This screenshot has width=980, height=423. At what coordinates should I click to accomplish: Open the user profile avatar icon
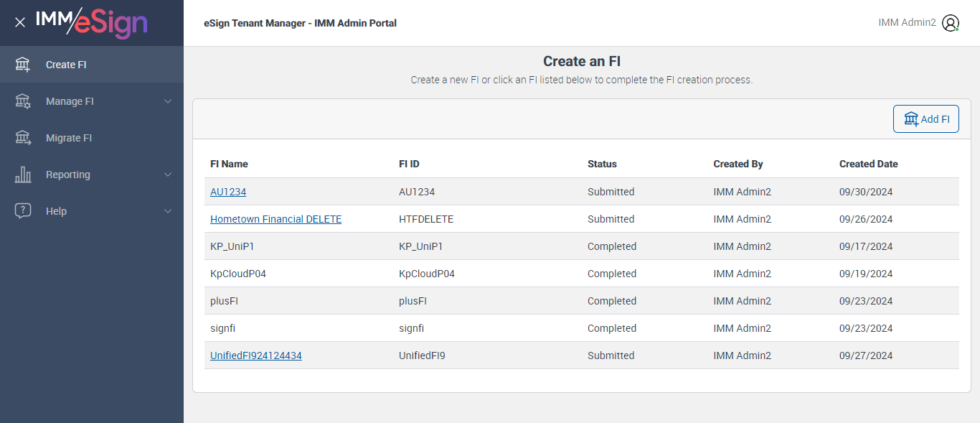951,23
